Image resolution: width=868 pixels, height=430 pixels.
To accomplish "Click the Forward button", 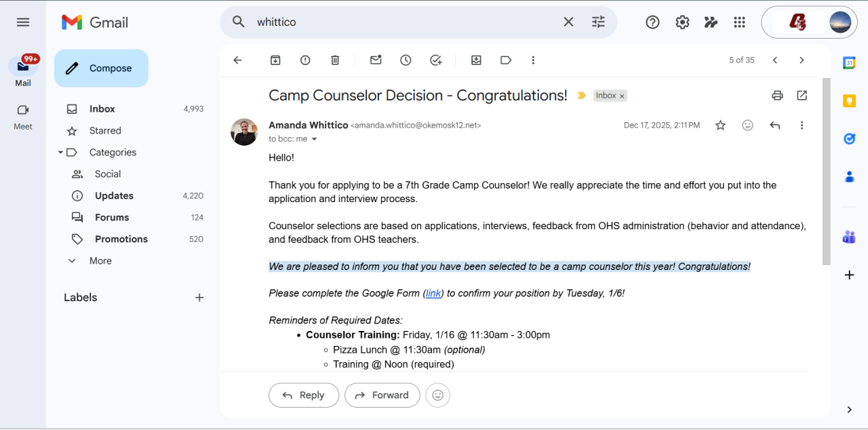I will pos(382,395).
